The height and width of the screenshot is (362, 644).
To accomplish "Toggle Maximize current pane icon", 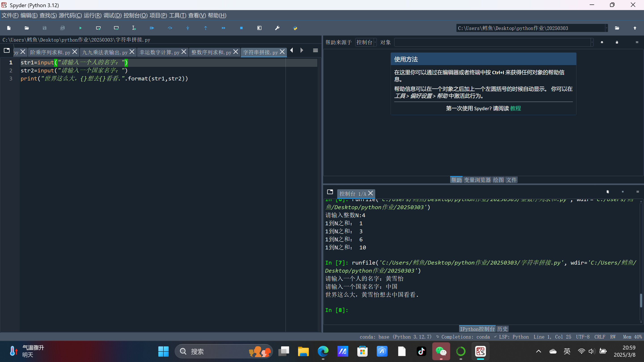I will 259,28.
